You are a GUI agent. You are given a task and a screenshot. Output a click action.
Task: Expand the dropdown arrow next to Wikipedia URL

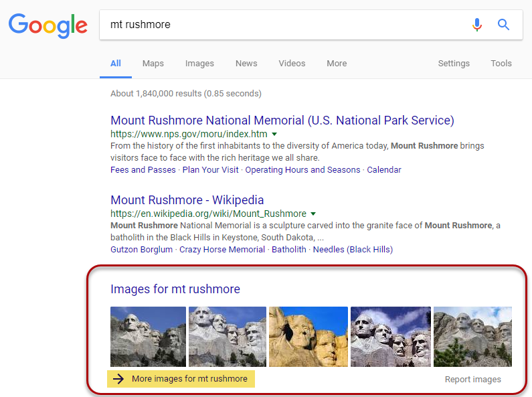point(313,214)
